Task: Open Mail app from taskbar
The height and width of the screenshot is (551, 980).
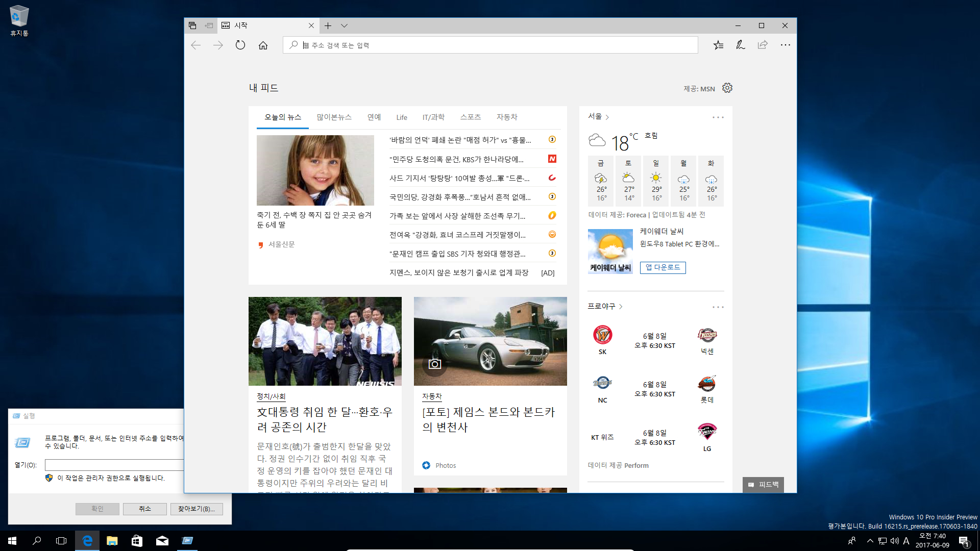Action: click(x=162, y=541)
